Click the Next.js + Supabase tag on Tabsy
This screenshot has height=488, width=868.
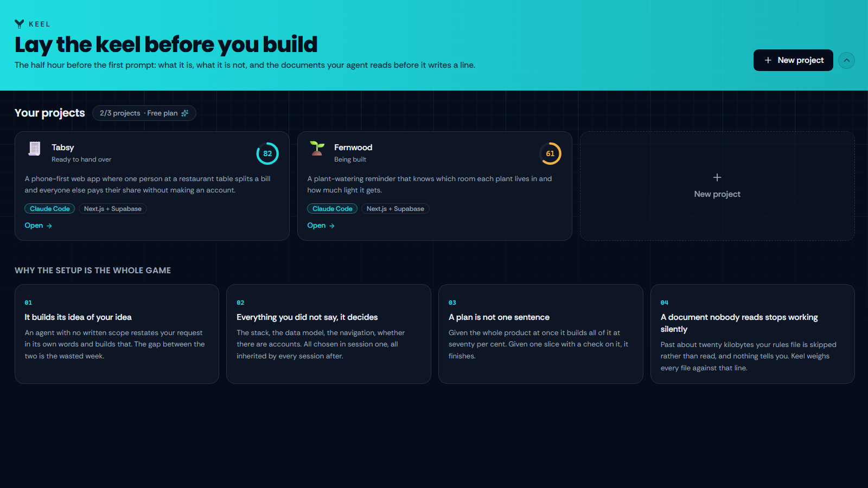[113, 209]
